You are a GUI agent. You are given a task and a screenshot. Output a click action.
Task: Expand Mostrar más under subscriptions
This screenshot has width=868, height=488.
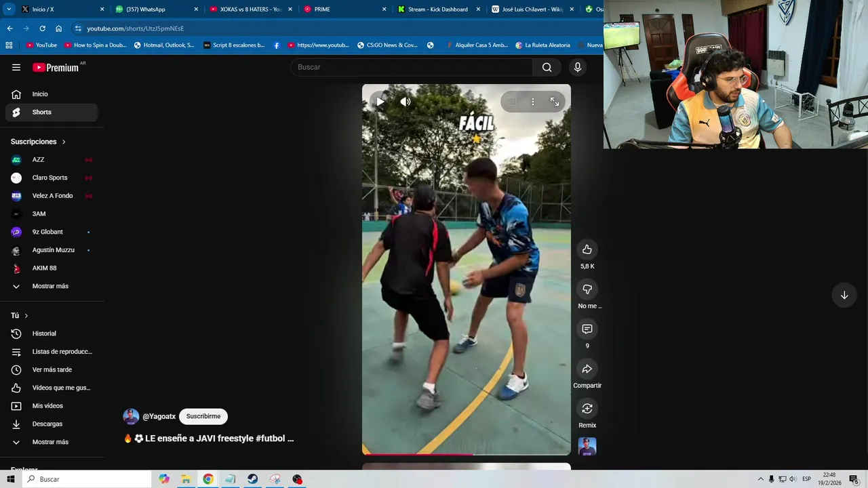click(x=52, y=286)
